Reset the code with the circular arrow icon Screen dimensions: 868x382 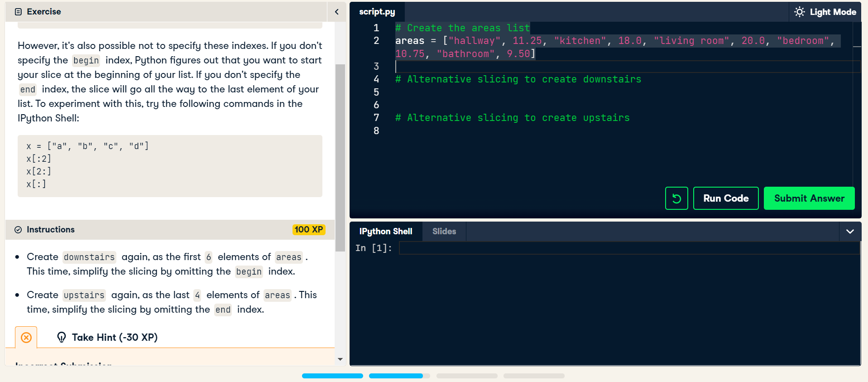coord(676,198)
